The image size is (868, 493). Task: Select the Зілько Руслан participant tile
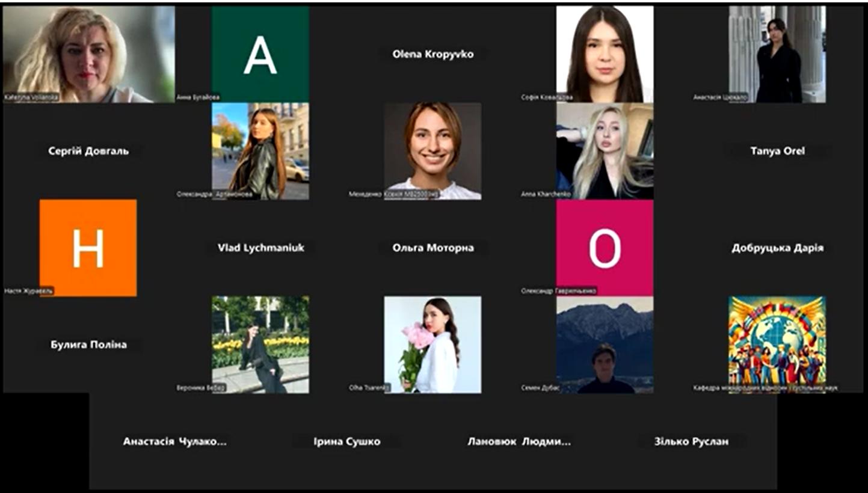(x=691, y=441)
